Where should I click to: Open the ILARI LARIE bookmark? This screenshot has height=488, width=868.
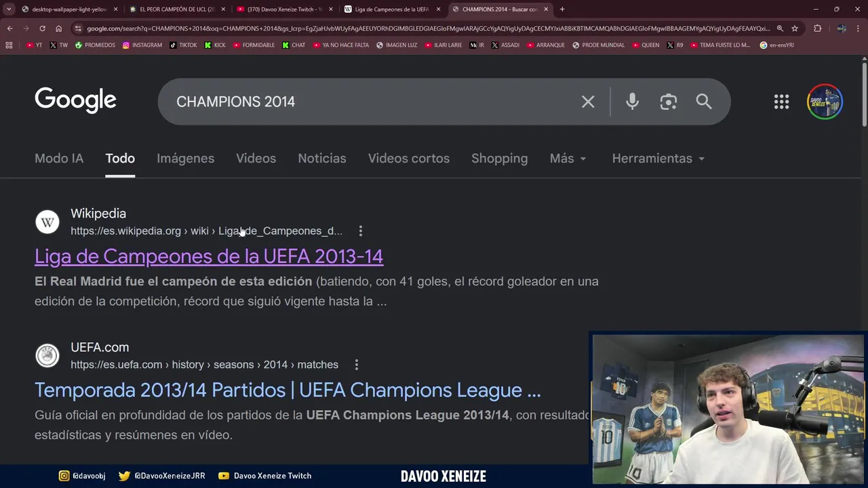(443, 45)
